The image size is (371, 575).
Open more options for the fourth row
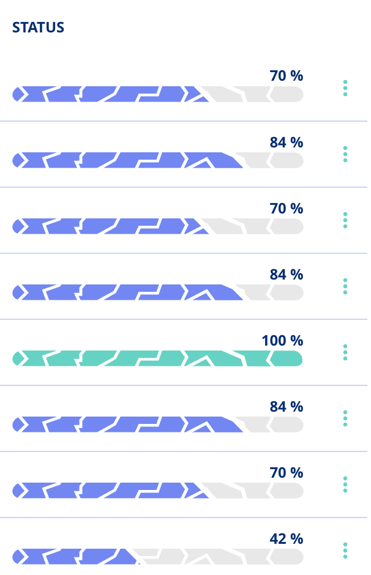pyautogui.click(x=345, y=286)
